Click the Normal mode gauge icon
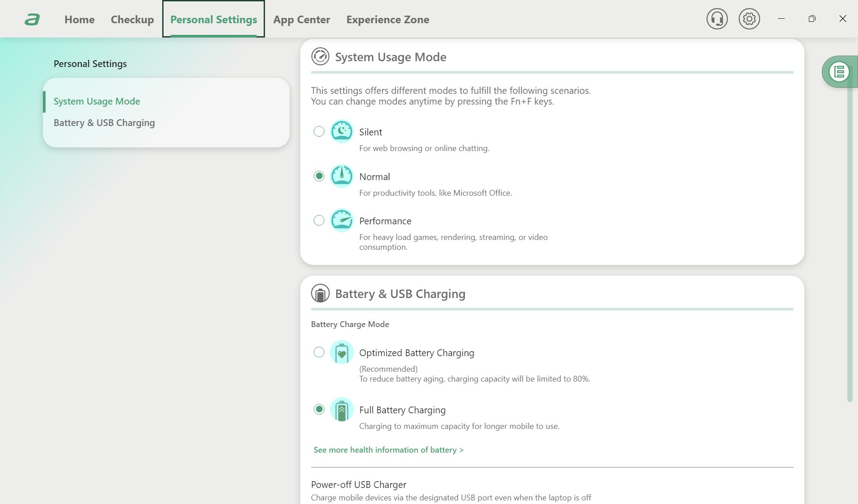The image size is (858, 504). coord(342,176)
